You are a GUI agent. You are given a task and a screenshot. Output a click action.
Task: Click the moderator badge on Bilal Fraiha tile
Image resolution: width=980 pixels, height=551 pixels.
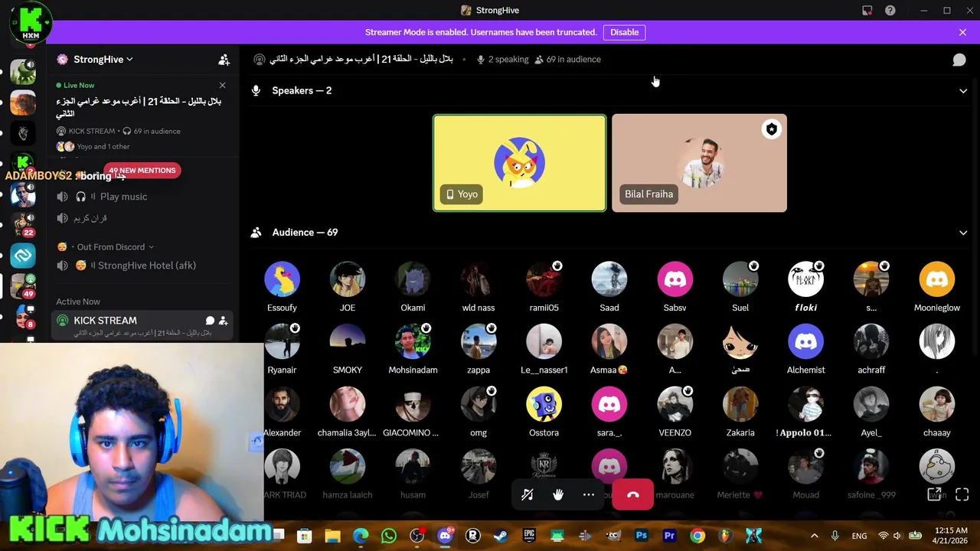[x=771, y=129]
